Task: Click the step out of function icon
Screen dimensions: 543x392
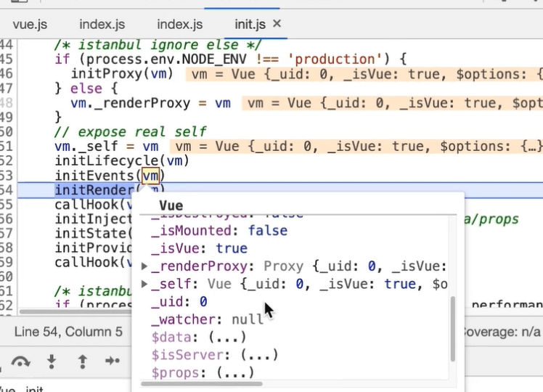Action: pos(83,362)
